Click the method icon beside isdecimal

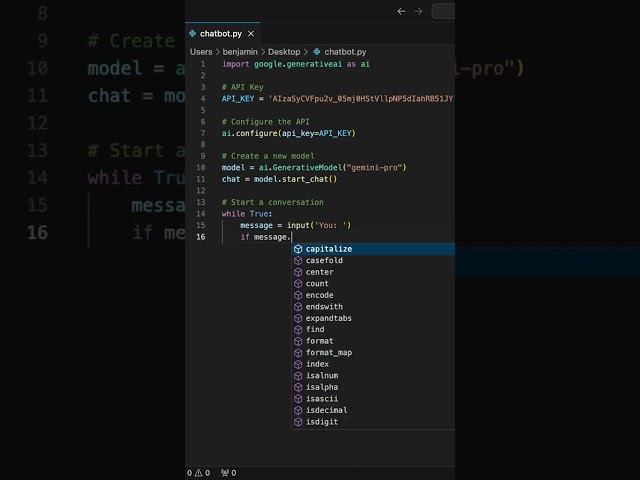(x=298, y=410)
